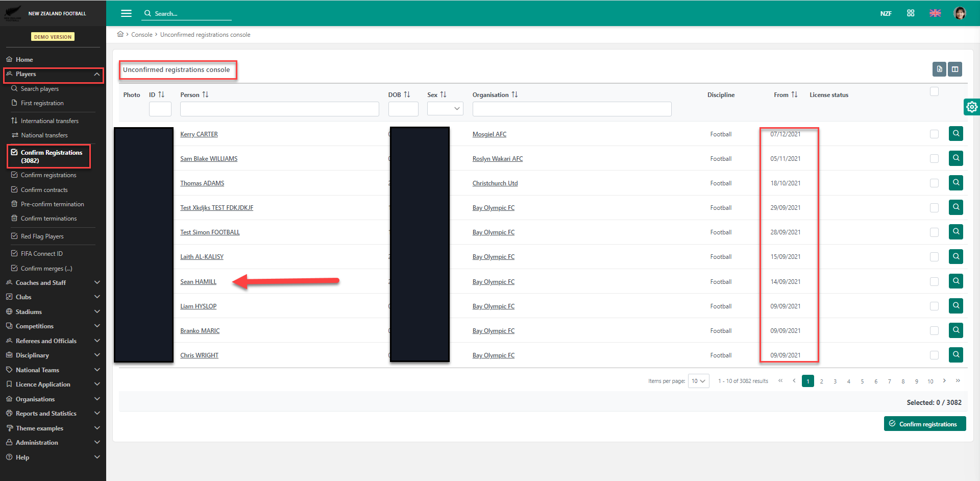This screenshot has height=481, width=980.
Task: Click the Person filter input field
Action: pos(279,109)
